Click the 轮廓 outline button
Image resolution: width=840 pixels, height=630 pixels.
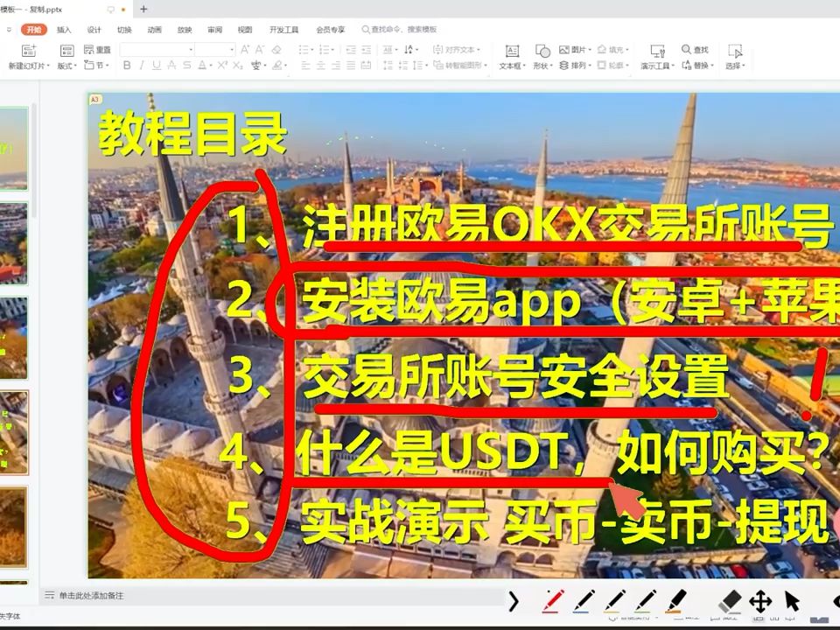pos(612,66)
